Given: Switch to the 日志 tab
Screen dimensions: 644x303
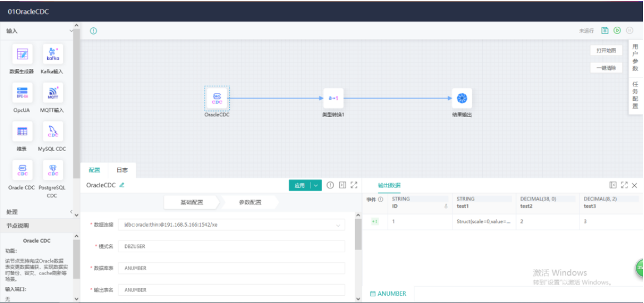Looking at the screenshot, I should [x=122, y=170].
